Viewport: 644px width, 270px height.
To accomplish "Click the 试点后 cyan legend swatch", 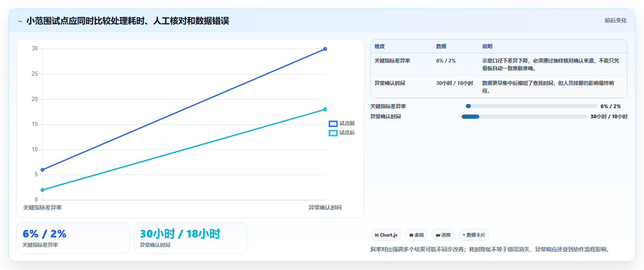I will point(333,133).
